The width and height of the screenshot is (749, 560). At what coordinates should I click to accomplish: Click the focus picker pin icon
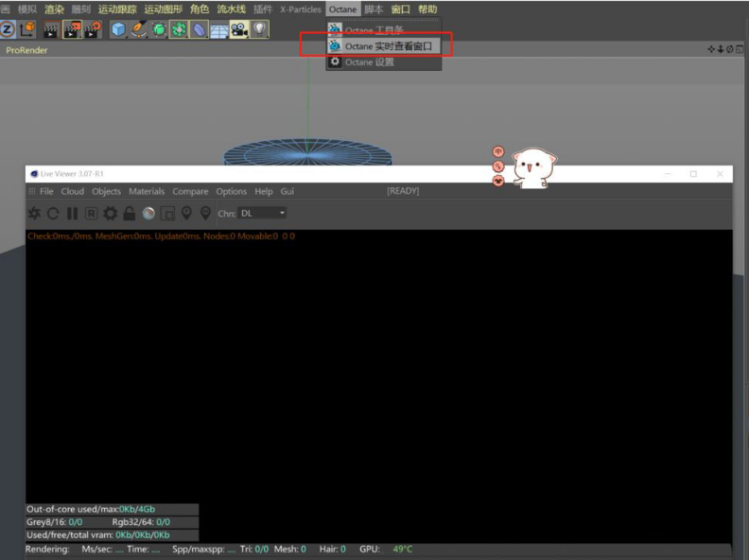(186, 213)
